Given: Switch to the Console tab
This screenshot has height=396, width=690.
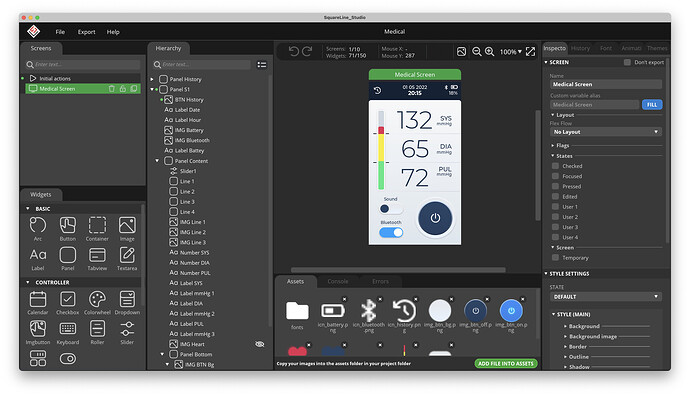Looking at the screenshot, I should point(338,281).
